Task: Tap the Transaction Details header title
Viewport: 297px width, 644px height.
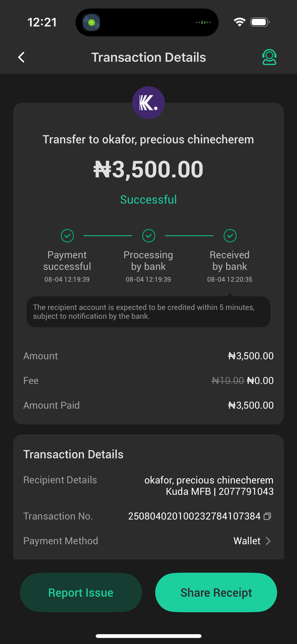Action: (x=148, y=57)
